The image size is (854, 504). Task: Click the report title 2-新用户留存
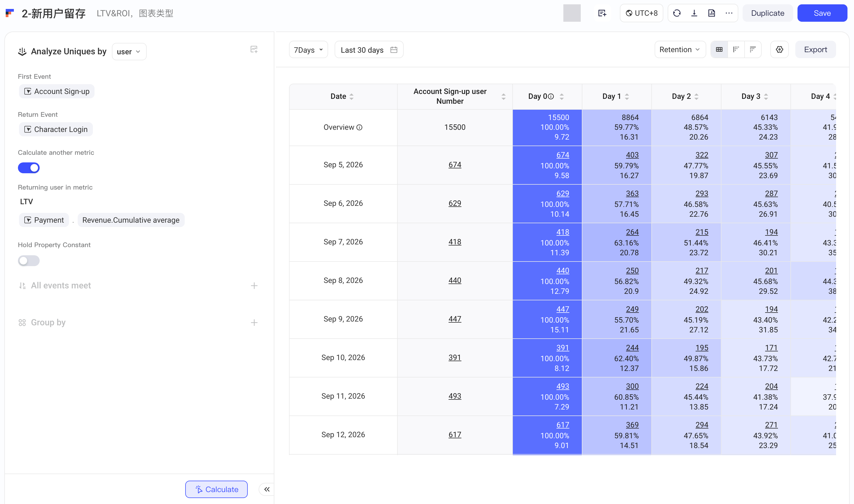pos(53,13)
